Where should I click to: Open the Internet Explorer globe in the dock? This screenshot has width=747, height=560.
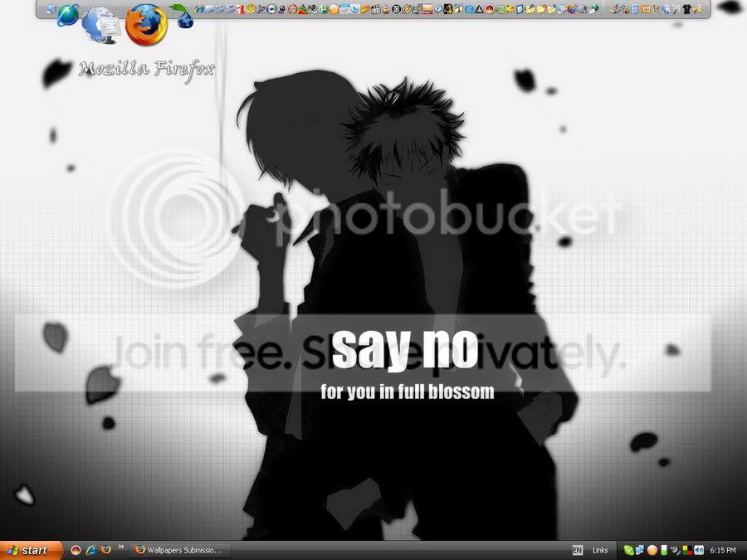tap(68, 15)
